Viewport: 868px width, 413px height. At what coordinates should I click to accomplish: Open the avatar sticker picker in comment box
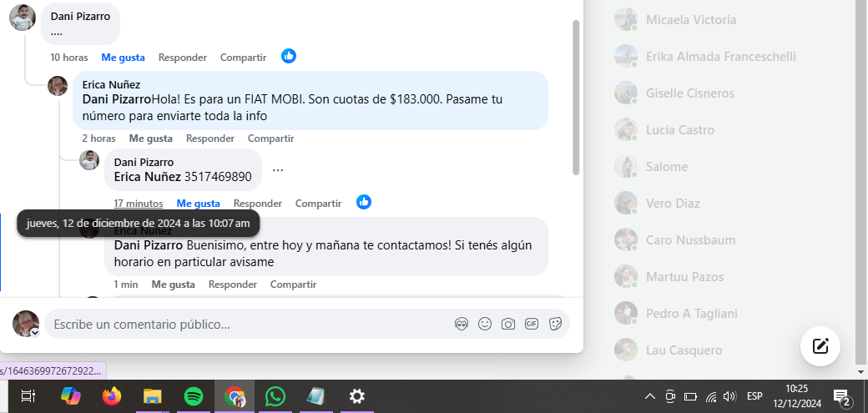point(461,324)
